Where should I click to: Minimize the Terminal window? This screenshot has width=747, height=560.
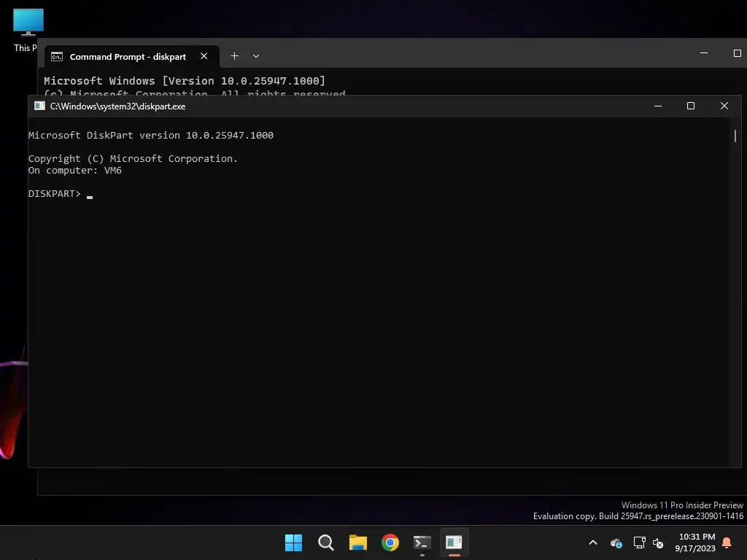click(x=704, y=53)
